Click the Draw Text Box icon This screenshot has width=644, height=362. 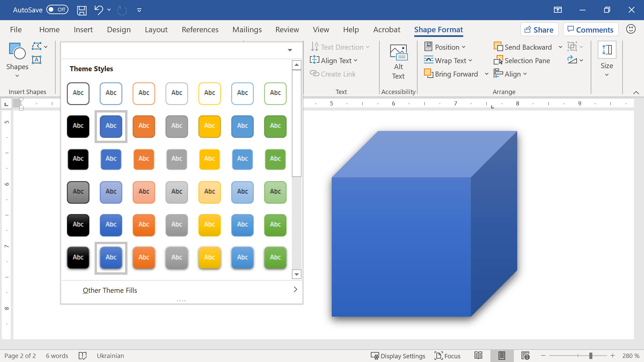tap(37, 60)
